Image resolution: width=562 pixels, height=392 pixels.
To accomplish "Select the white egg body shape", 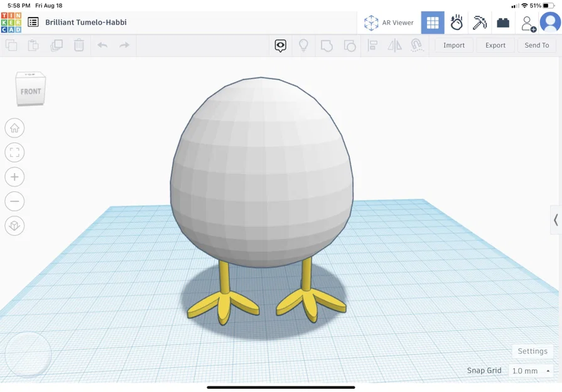I will point(262,172).
